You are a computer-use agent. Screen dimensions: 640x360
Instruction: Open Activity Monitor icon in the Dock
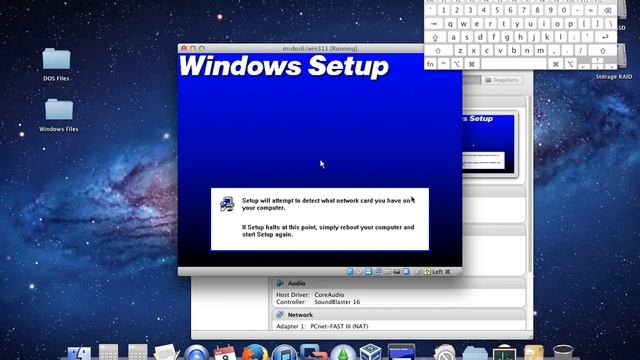(x=504, y=353)
